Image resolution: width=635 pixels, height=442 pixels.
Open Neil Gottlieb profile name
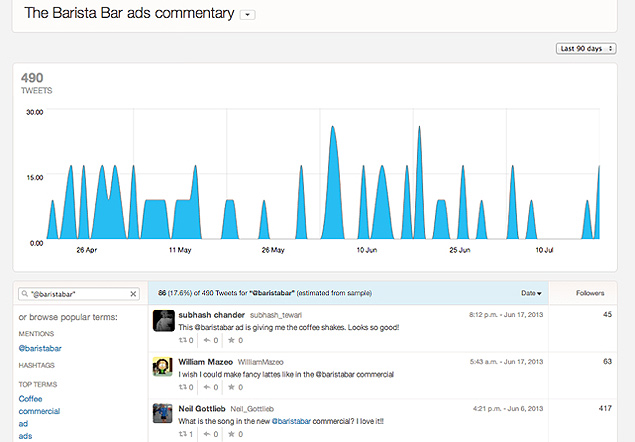click(202, 409)
